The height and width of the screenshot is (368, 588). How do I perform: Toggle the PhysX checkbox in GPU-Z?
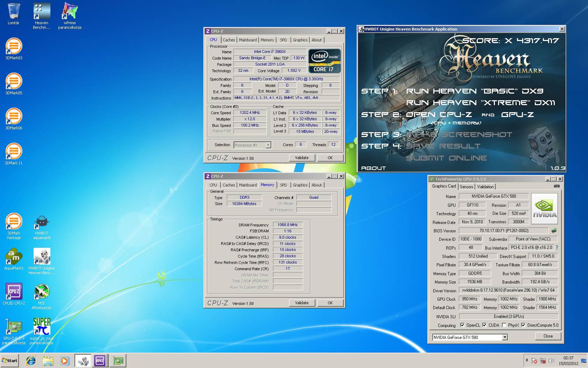tap(504, 325)
